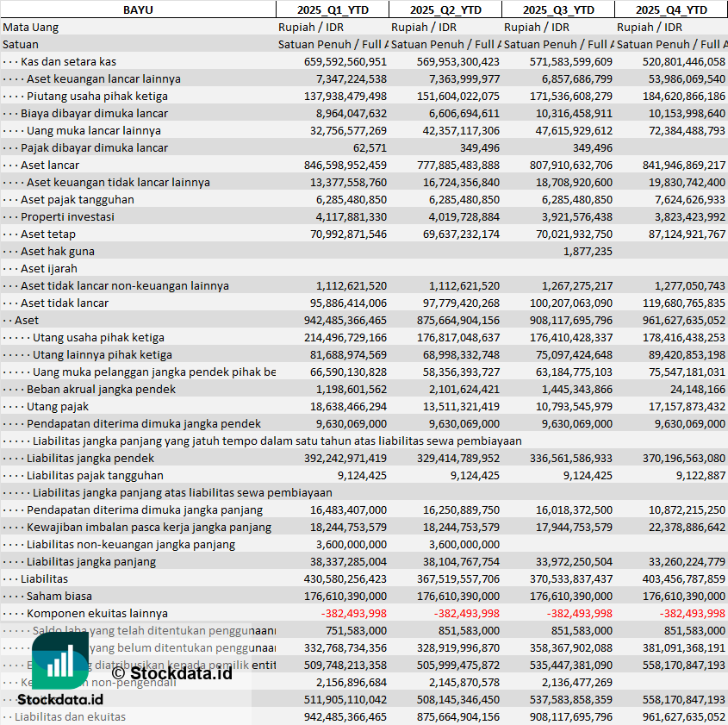
Task: Click the Liabilitas total row label
Action: pos(44,578)
